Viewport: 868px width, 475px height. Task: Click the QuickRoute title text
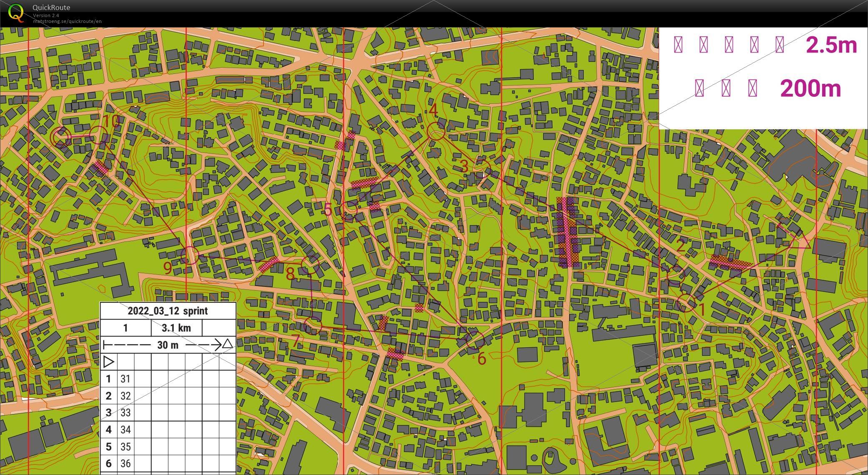click(x=51, y=8)
